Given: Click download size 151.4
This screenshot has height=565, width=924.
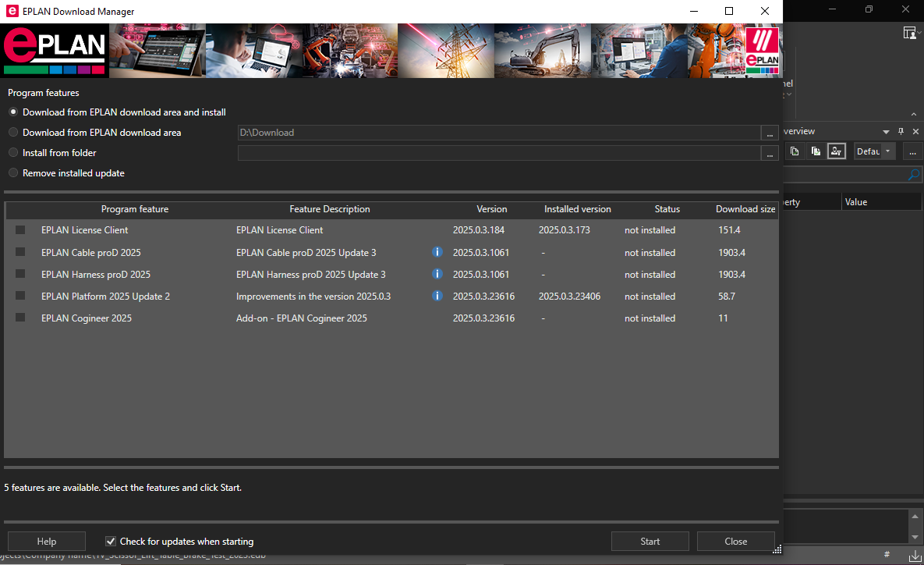Looking at the screenshot, I should click(x=729, y=230).
